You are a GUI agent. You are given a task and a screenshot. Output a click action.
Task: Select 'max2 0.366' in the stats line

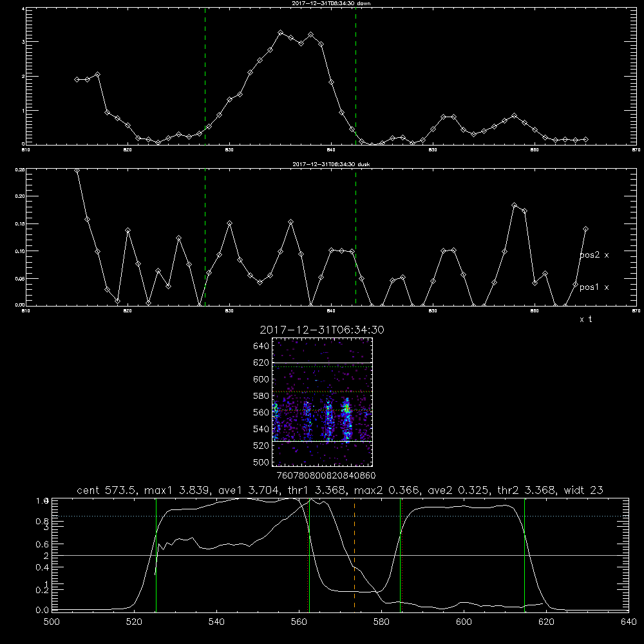tap(386, 490)
